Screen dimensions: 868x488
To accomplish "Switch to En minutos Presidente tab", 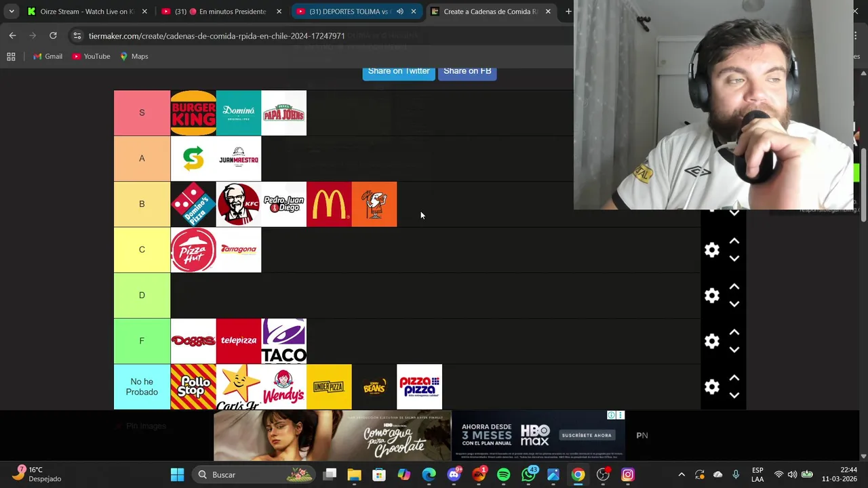I will tap(221, 12).
